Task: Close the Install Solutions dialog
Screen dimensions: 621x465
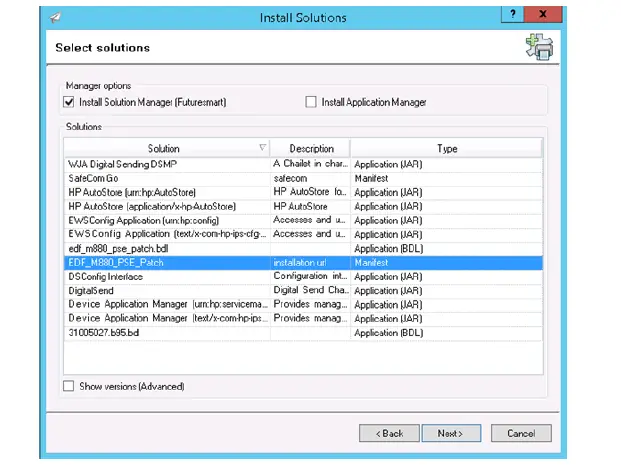Action: (x=543, y=14)
